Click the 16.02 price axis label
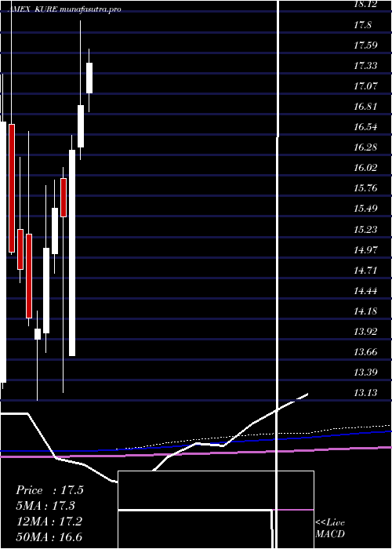 pos(365,167)
